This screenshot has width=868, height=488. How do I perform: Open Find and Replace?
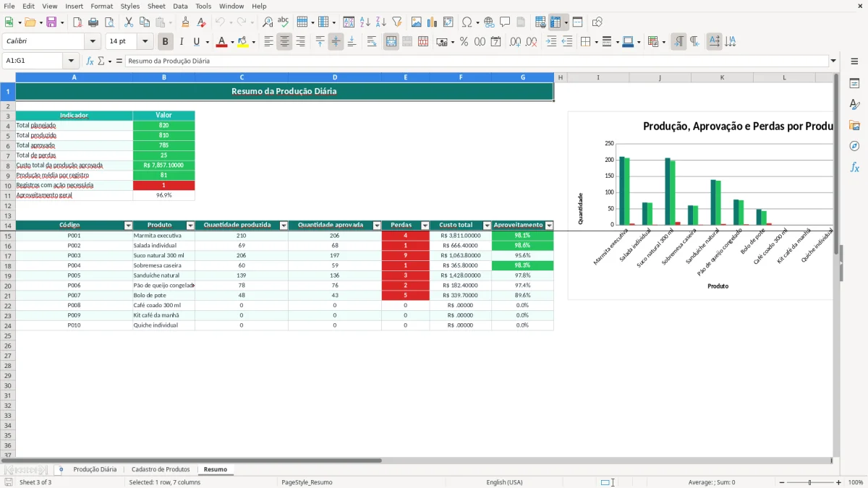pos(268,22)
